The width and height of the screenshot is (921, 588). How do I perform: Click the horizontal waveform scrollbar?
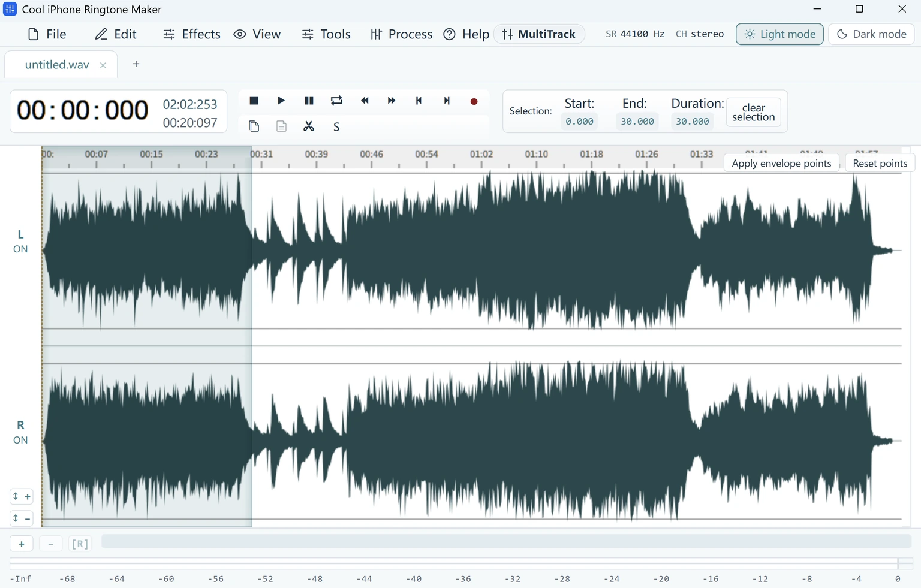pos(506,542)
